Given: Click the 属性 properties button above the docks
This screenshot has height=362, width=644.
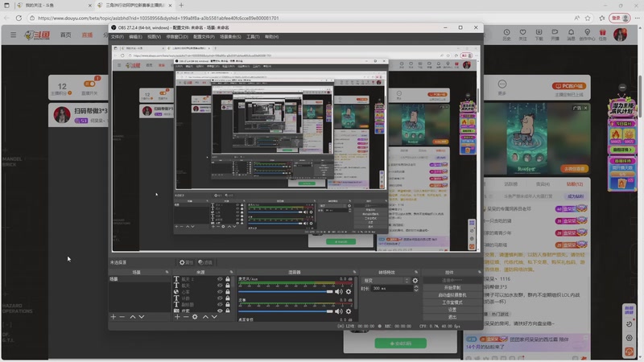Looking at the screenshot, I should pos(186,262).
